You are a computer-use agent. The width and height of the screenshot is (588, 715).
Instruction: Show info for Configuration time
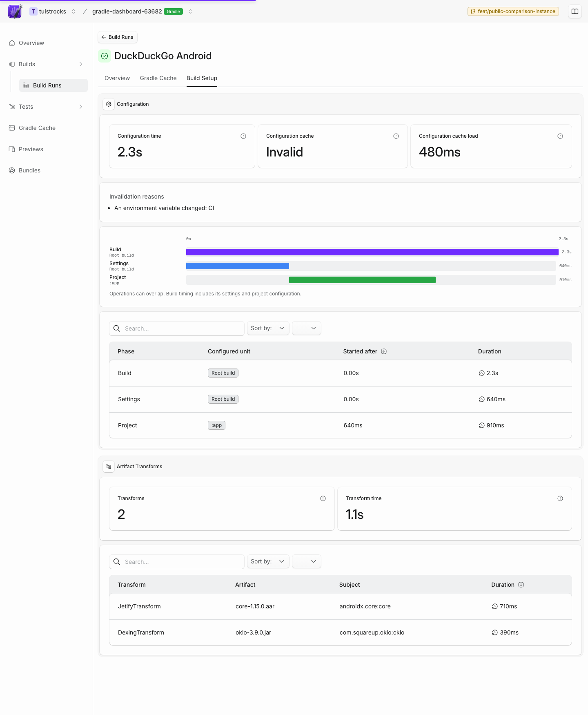(243, 136)
